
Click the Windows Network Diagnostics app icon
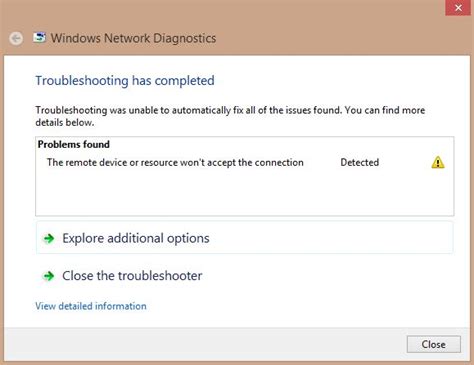(x=39, y=38)
